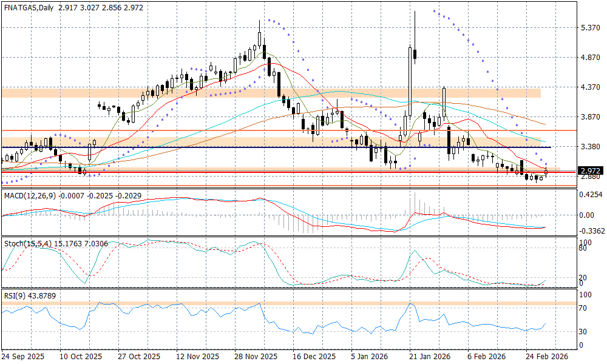Screen dimensions: 607x364
Task: Select the MACD(12,26,9) indicator label
Action: pyautogui.click(x=29, y=195)
